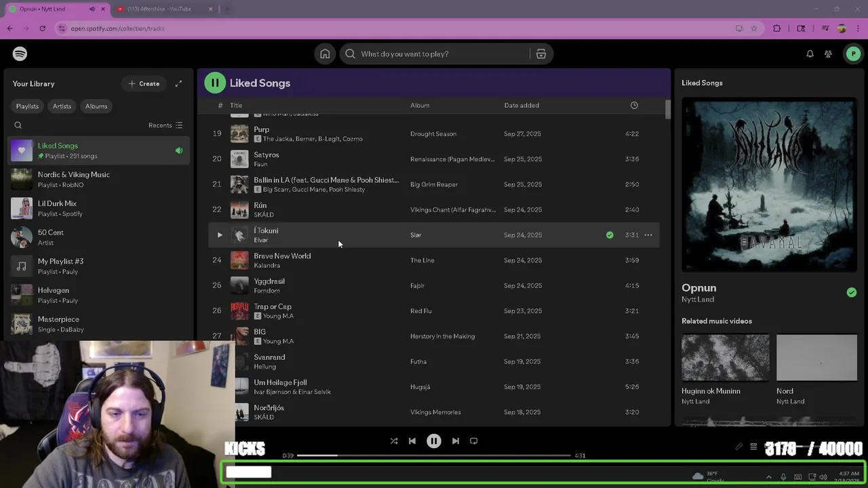868x488 pixels.
Task: Toggle repeat in the player bar
Action: [x=474, y=441]
